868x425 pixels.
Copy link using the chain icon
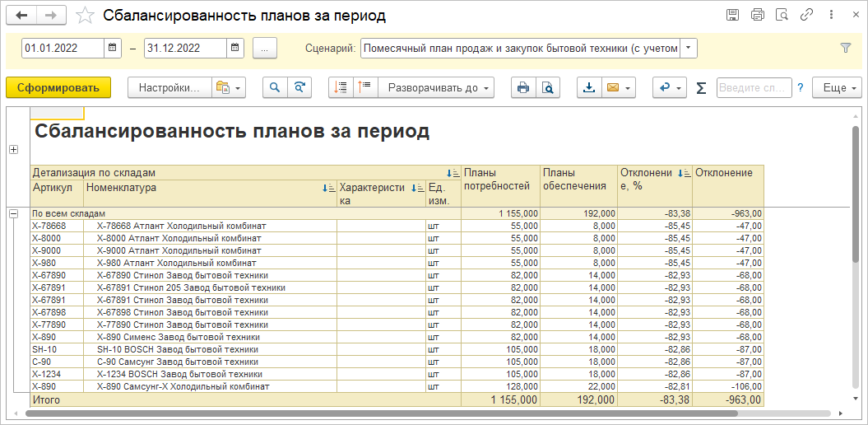point(807,16)
